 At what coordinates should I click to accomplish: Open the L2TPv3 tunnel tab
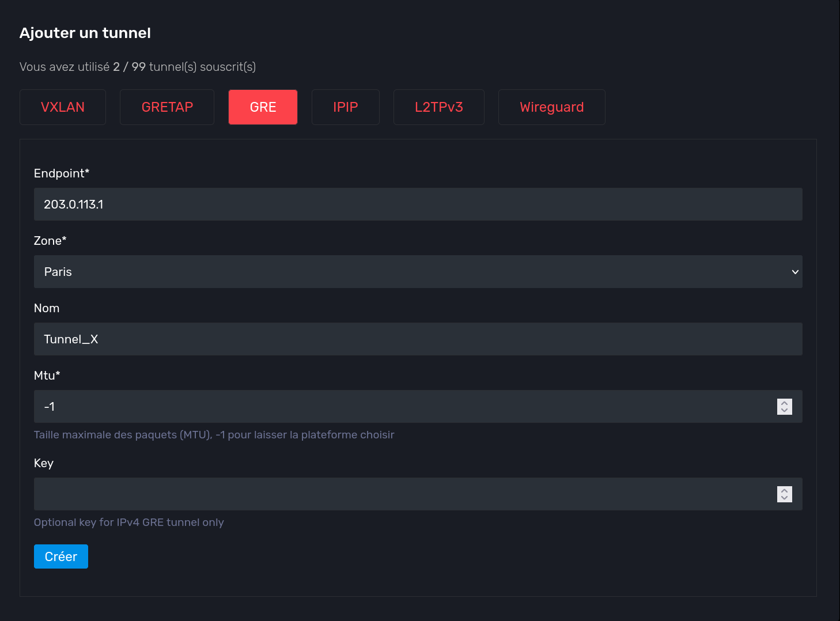coord(438,107)
